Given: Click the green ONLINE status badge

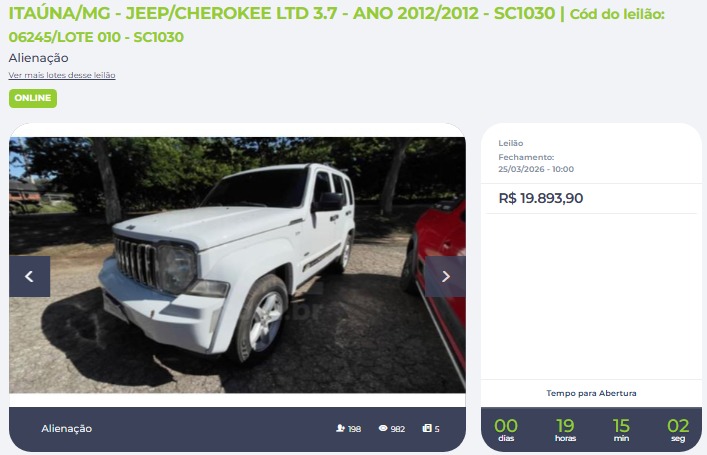Looking at the screenshot, I should 33,98.
